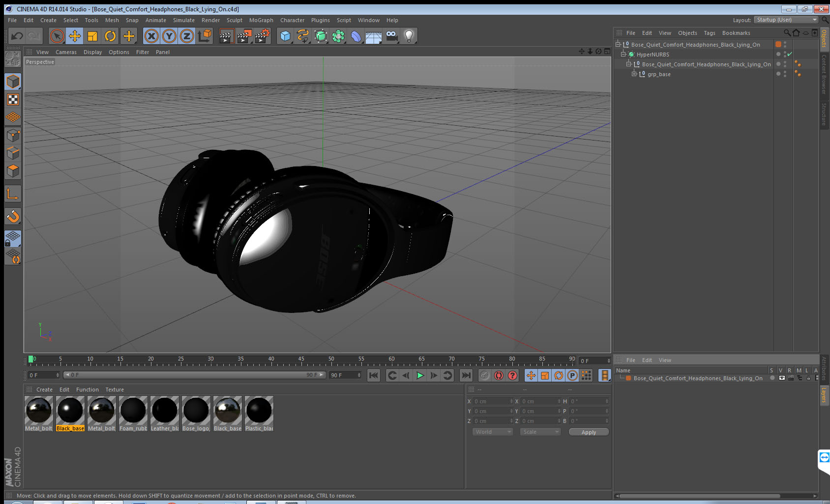Click the Apply button
The width and height of the screenshot is (830, 504).
click(x=589, y=432)
